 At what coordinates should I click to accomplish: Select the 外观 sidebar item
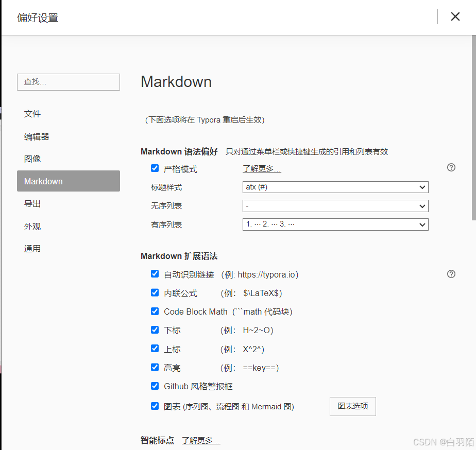pos(32,226)
